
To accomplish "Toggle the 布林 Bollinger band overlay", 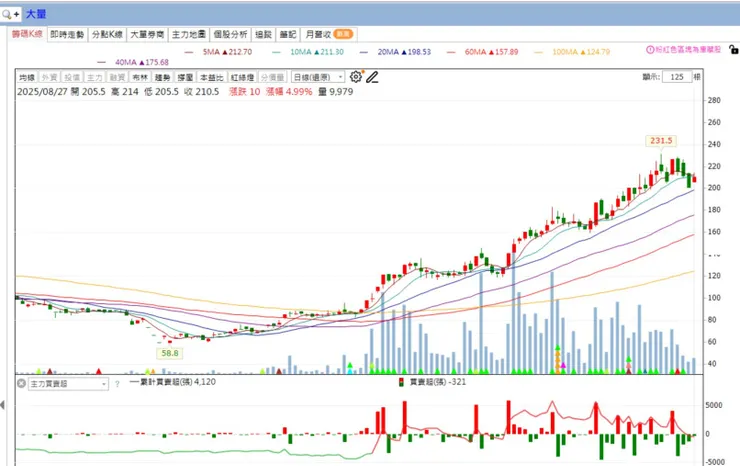I will [x=140, y=77].
